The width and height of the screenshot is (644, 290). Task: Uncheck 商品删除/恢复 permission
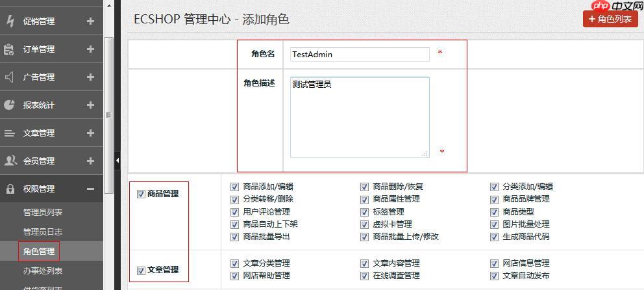point(364,187)
